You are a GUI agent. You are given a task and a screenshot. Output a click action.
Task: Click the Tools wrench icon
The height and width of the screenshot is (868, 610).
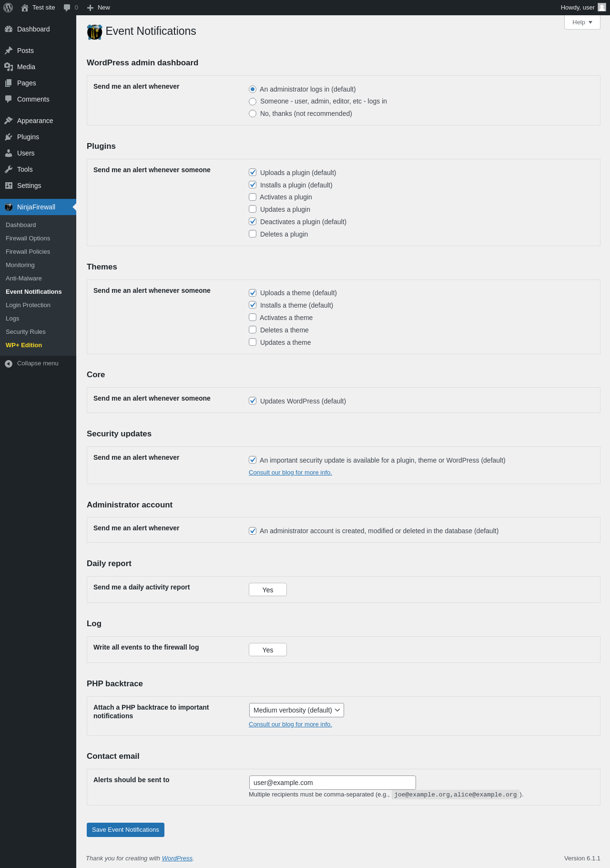pos(9,169)
